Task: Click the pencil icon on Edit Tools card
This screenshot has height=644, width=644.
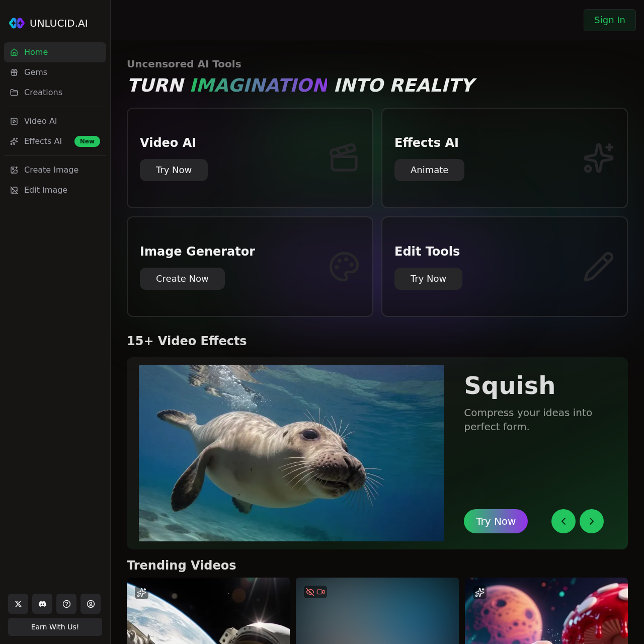Action: coord(599,266)
